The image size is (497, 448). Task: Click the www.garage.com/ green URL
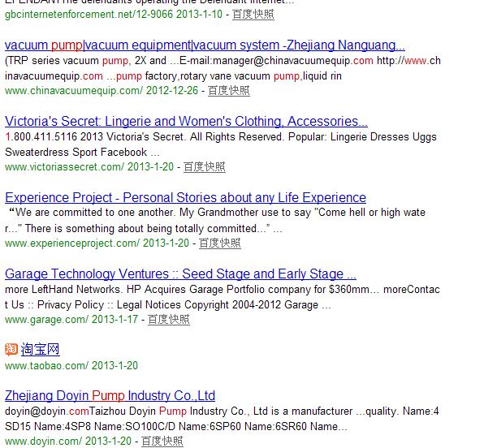tap(46, 320)
